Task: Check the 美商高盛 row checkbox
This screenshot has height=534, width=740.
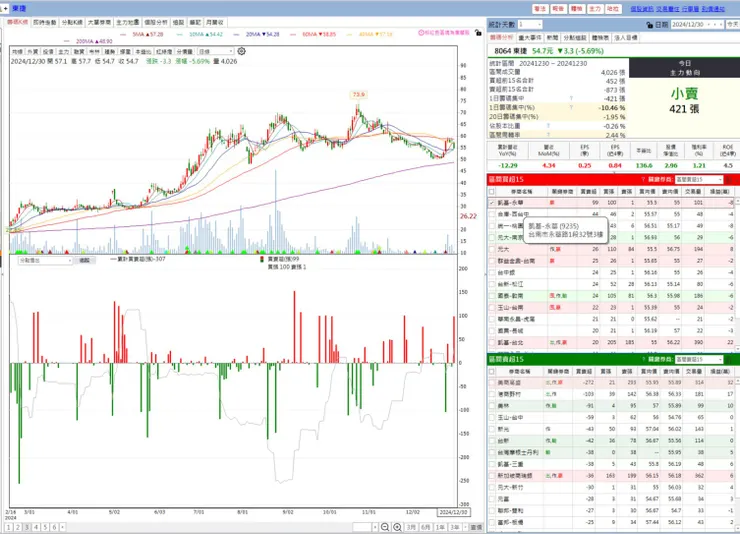Action: 492,383
